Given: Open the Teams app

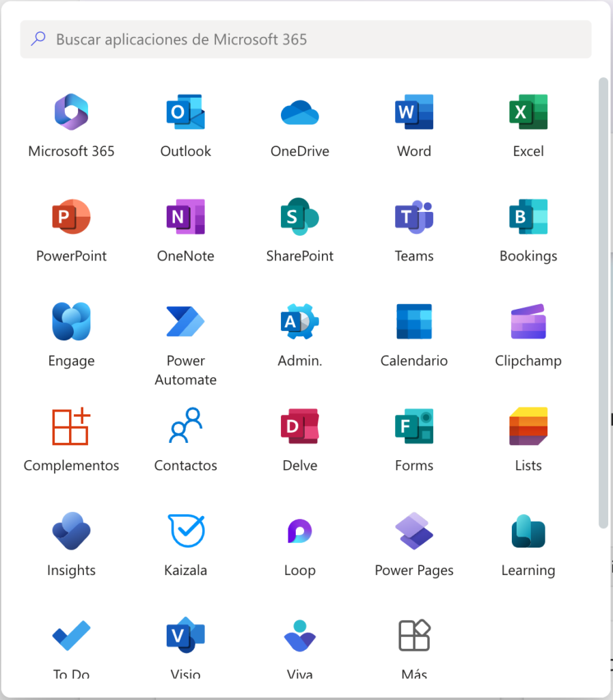Looking at the screenshot, I should 414,217.
